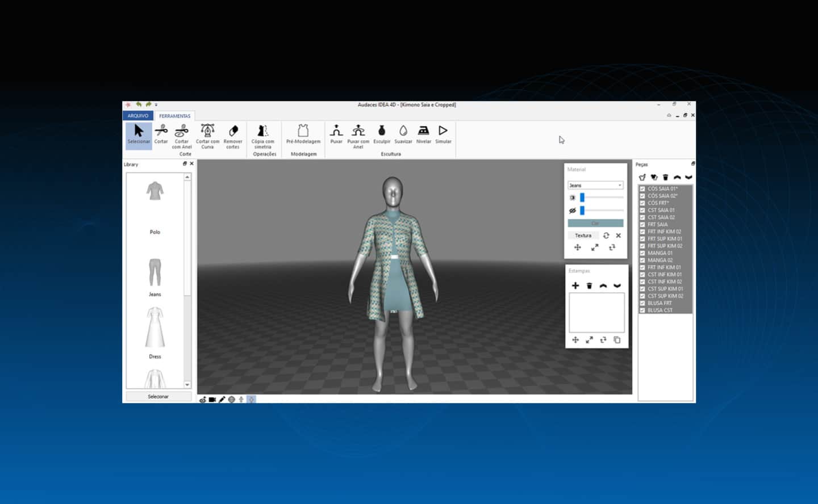Uncheck the CÓS SAIA 02* piece
Image resolution: width=818 pixels, height=504 pixels.
tap(642, 196)
